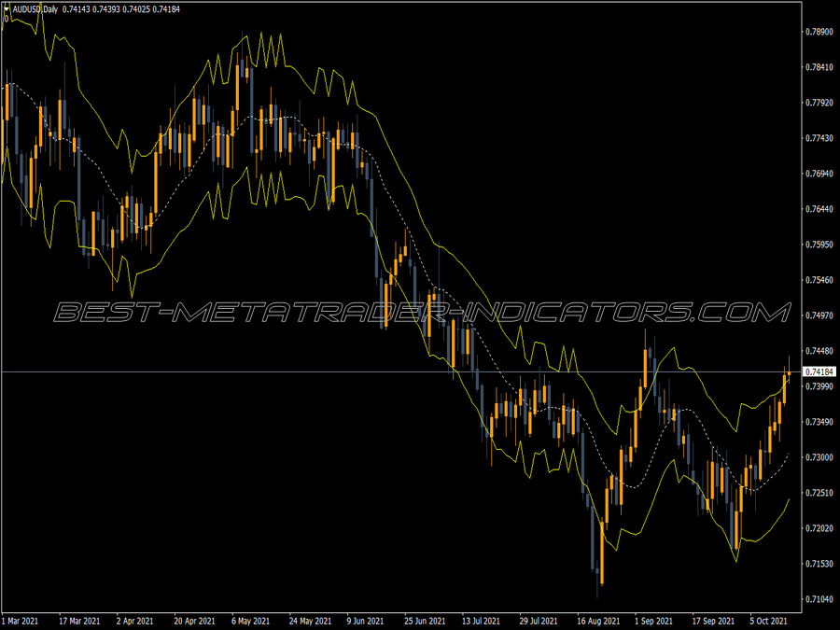Click the 0.77920 price axis label
840x630 pixels.
coord(819,103)
